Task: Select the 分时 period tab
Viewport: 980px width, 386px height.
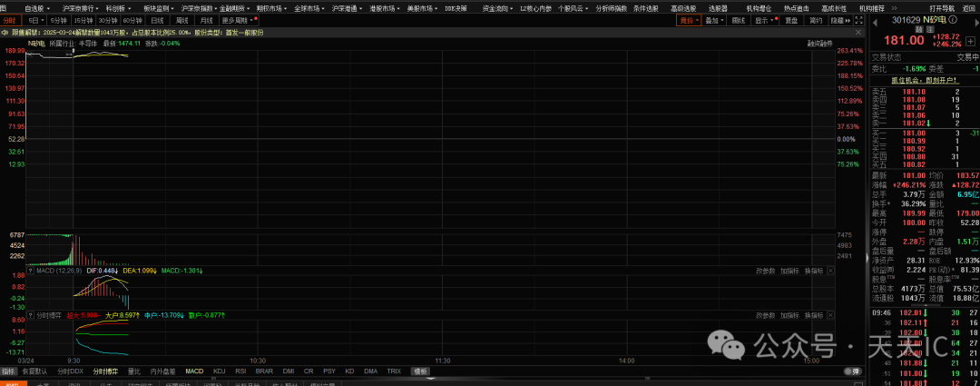Action: pos(9,21)
